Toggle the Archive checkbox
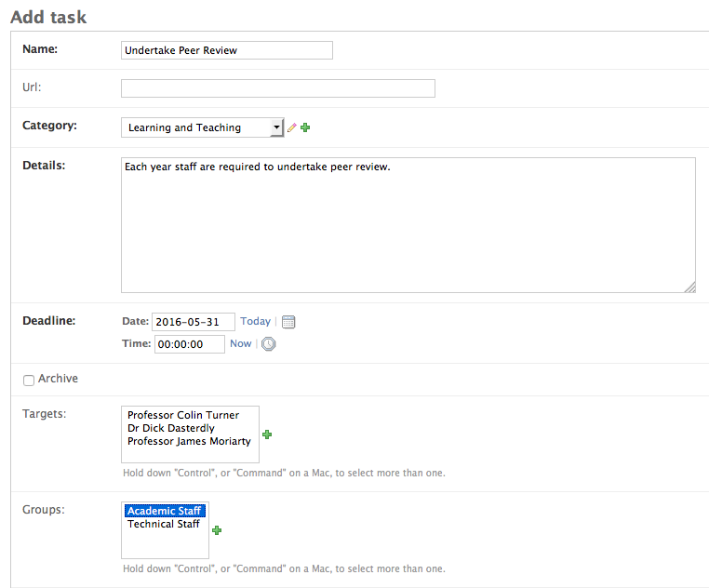709x588 pixels. tap(29, 380)
